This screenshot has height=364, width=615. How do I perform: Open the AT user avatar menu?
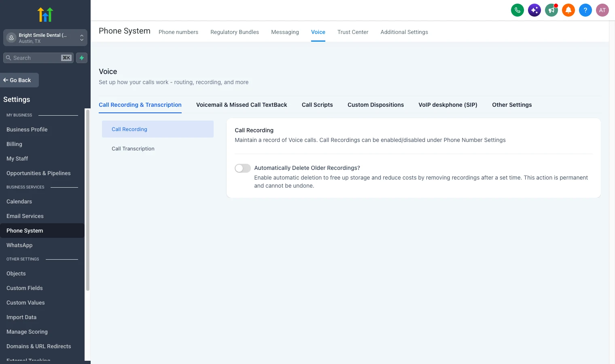point(602,10)
